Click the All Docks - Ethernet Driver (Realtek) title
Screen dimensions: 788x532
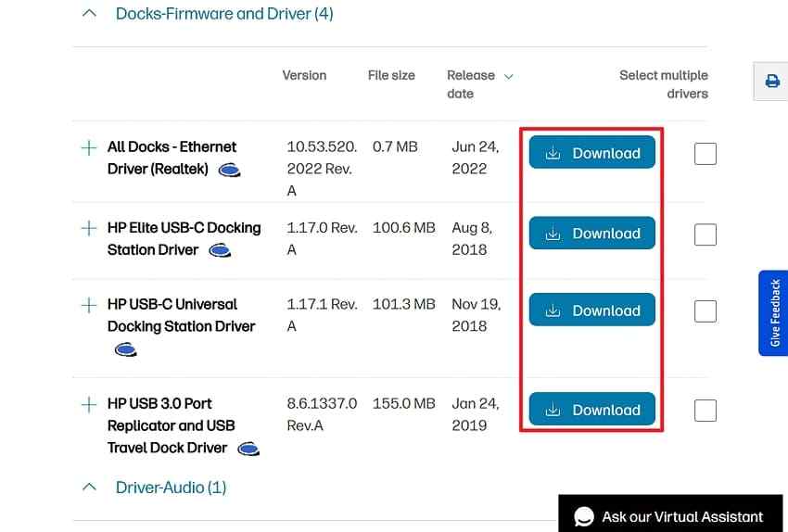[x=172, y=158]
